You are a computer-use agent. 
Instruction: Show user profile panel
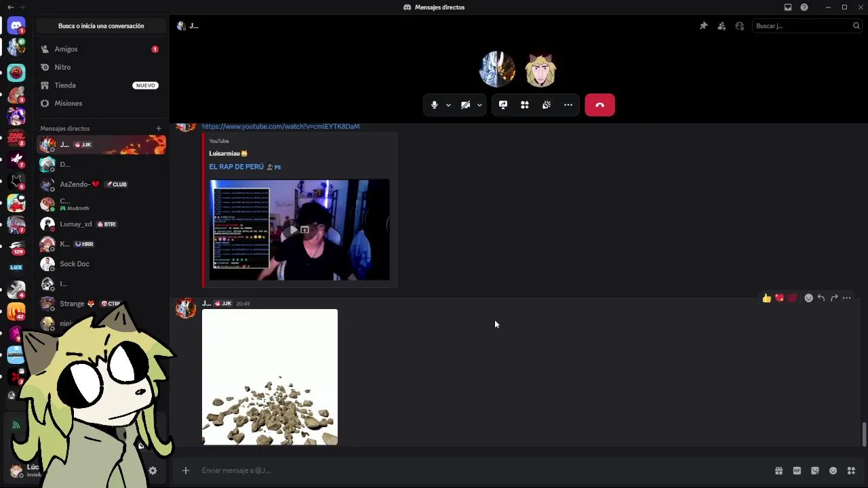pyautogui.click(x=740, y=26)
